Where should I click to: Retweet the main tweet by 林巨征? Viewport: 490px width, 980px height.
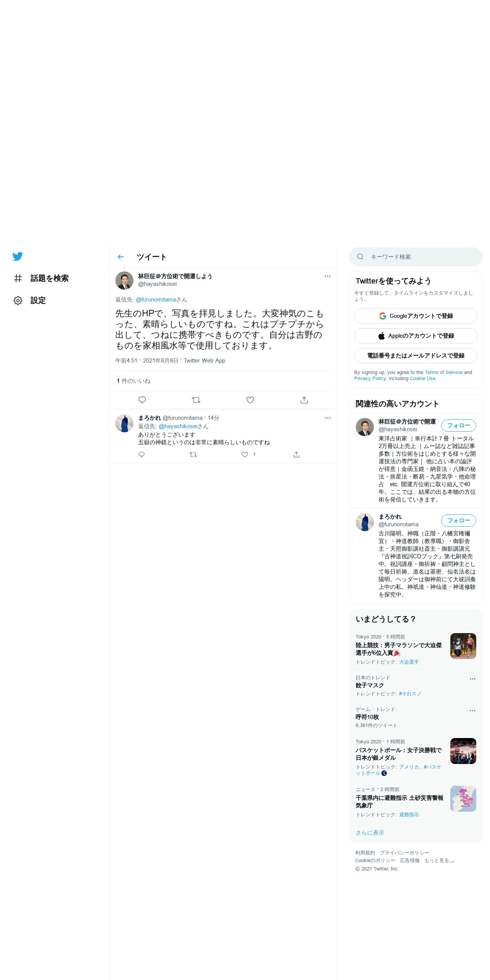(196, 400)
